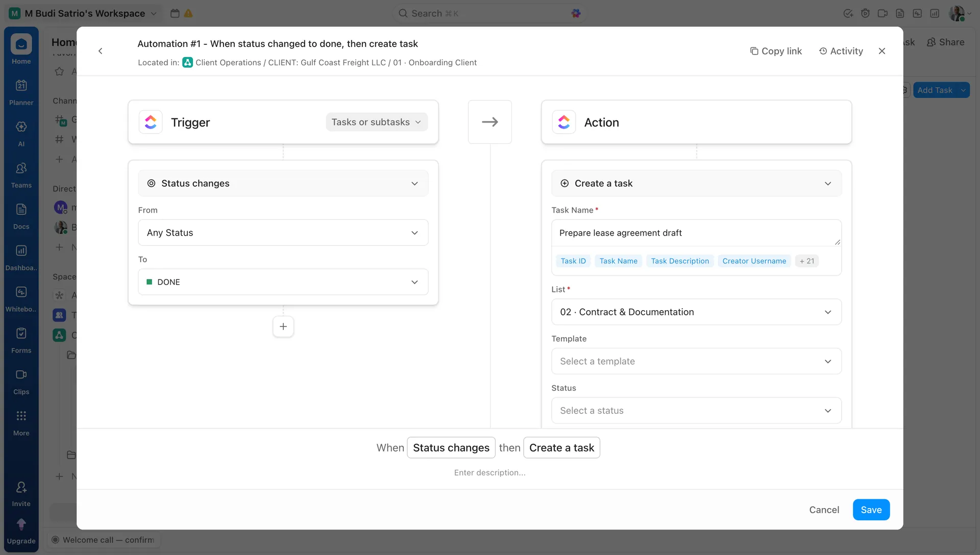Image resolution: width=980 pixels, height=555 pixels.
Task: Expand the 'Select a template' dropdown
Action: (695, 361)
